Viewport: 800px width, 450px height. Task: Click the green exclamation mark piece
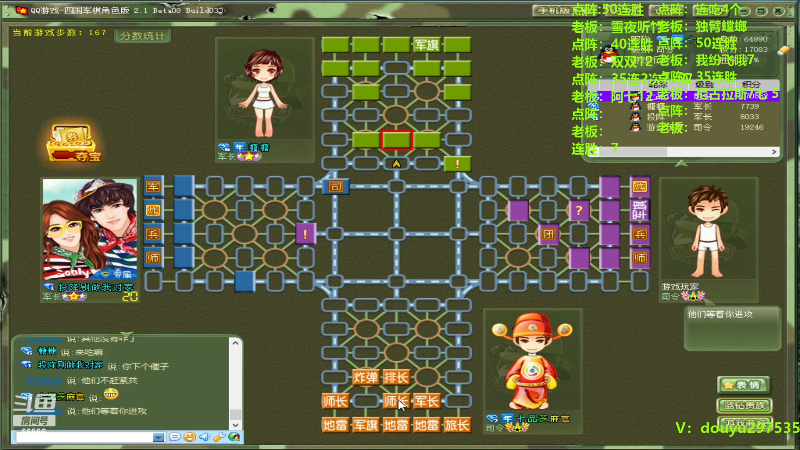point(457,164)
